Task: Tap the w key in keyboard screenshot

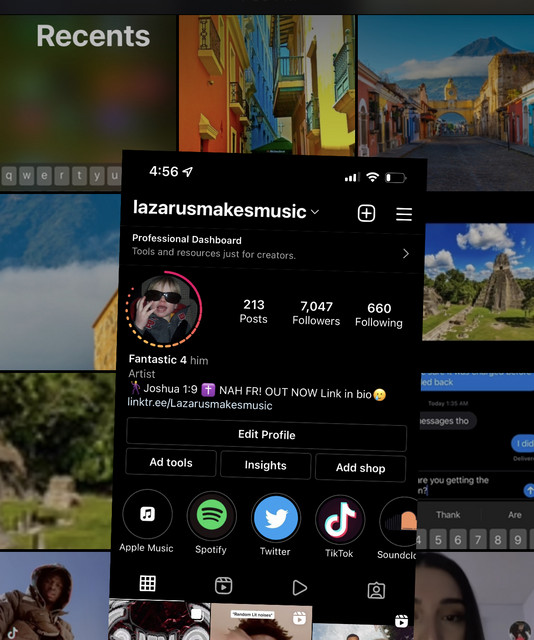Action: 27,176
